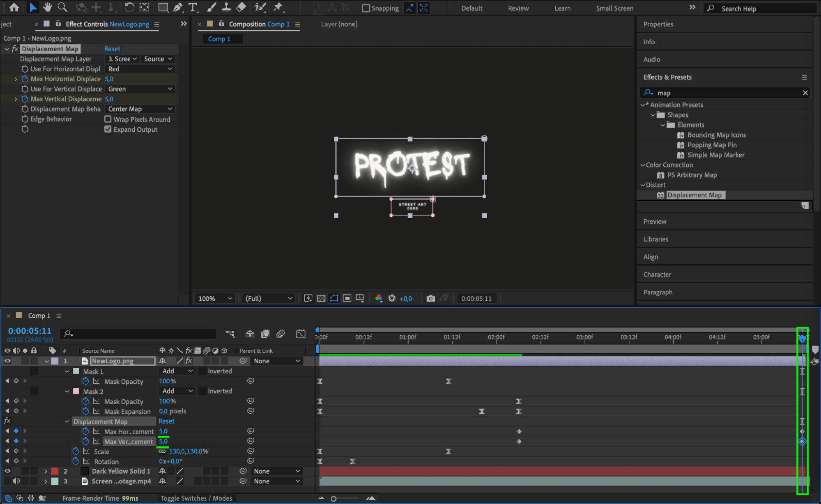Open the composition mini-flowchart icon
The height and width of the screenshot is (504, 821).
click(230, 334)
